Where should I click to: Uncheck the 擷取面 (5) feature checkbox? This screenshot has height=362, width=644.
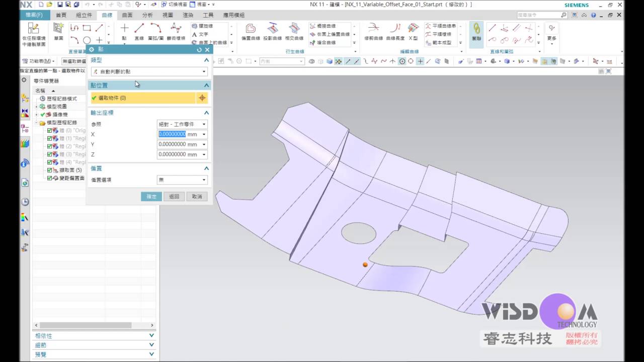[49, 170]
